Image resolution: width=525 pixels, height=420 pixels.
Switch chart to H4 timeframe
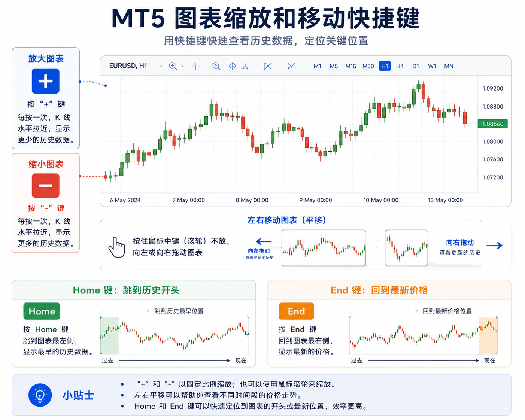point(400,66)
